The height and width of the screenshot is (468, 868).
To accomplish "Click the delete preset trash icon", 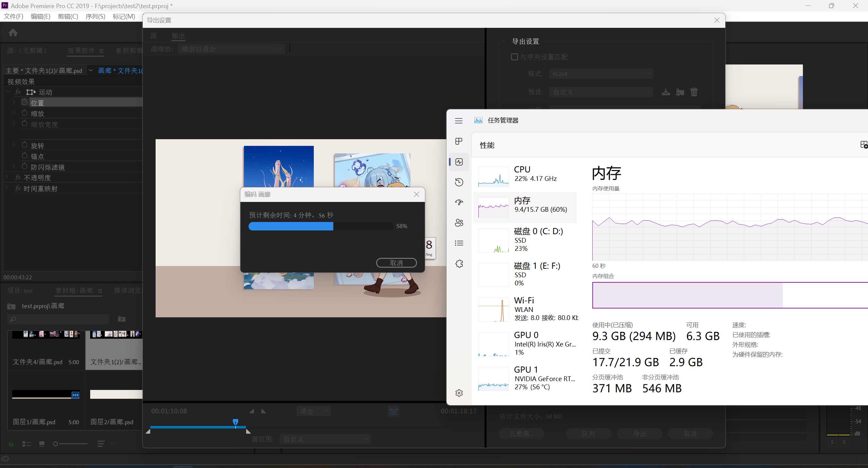I will (694, 92).
